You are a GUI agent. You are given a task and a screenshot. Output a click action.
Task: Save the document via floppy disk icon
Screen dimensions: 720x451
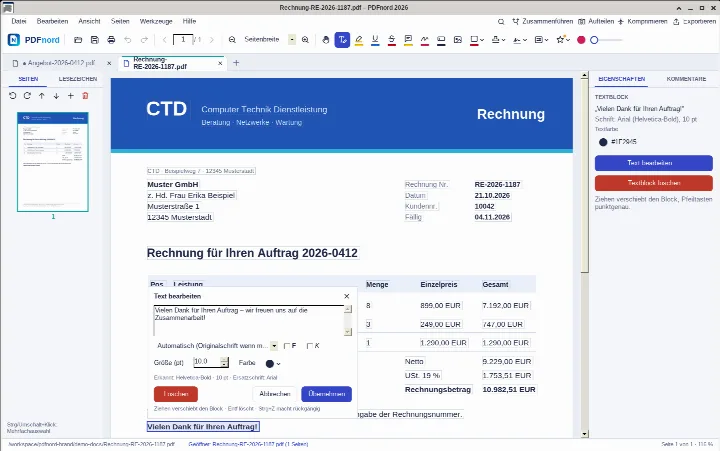(95, 40)
